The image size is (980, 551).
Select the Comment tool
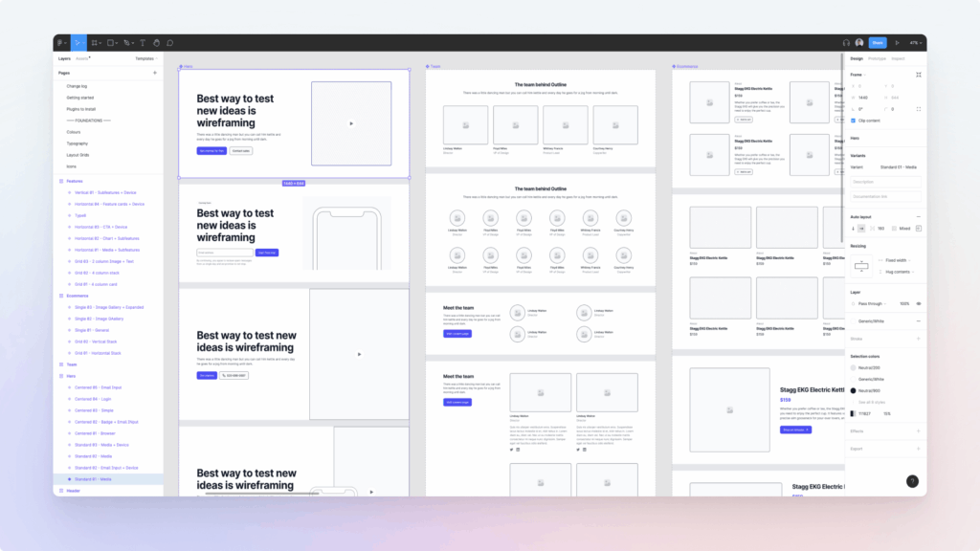[170, 43]
